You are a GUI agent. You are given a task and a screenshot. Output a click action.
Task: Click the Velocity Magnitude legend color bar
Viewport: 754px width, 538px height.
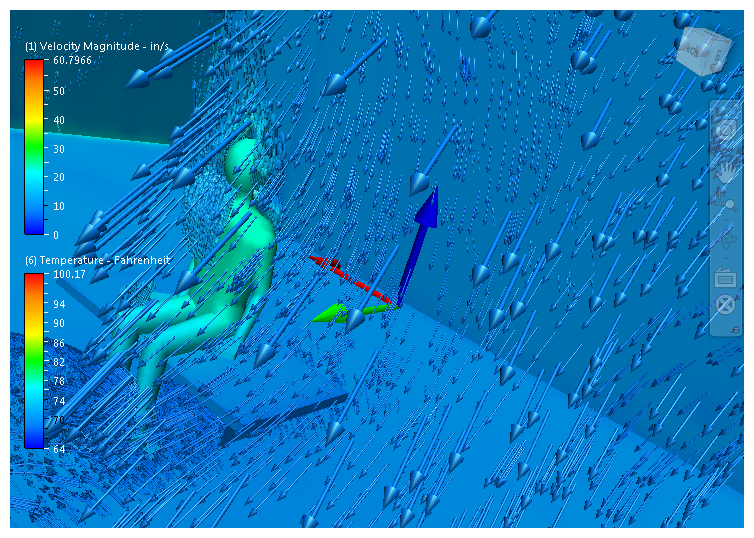point(34,147)
